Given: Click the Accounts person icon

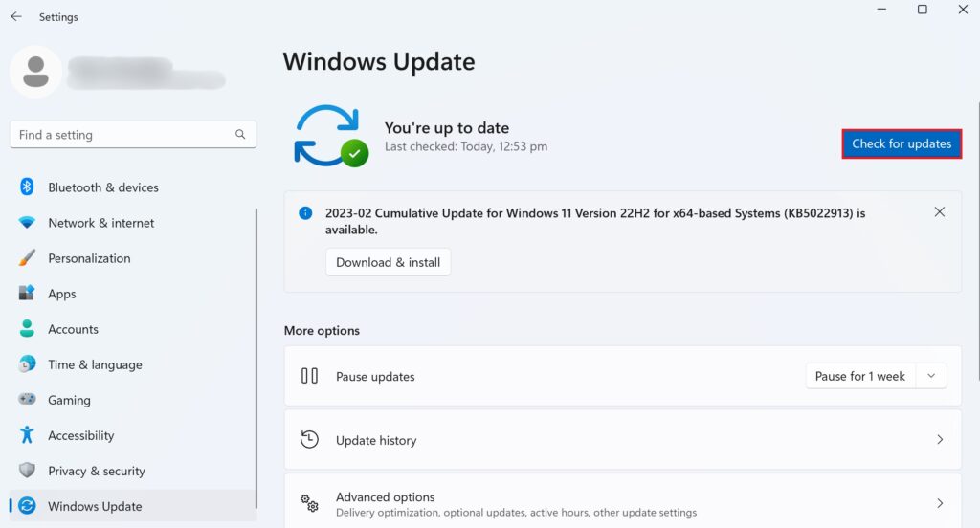Looking at the screenshot, I should pyautogui.click(x=27, y=329).
